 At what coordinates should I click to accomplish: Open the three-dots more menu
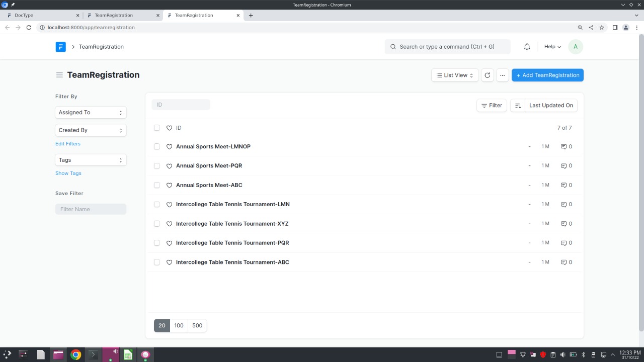502,75
